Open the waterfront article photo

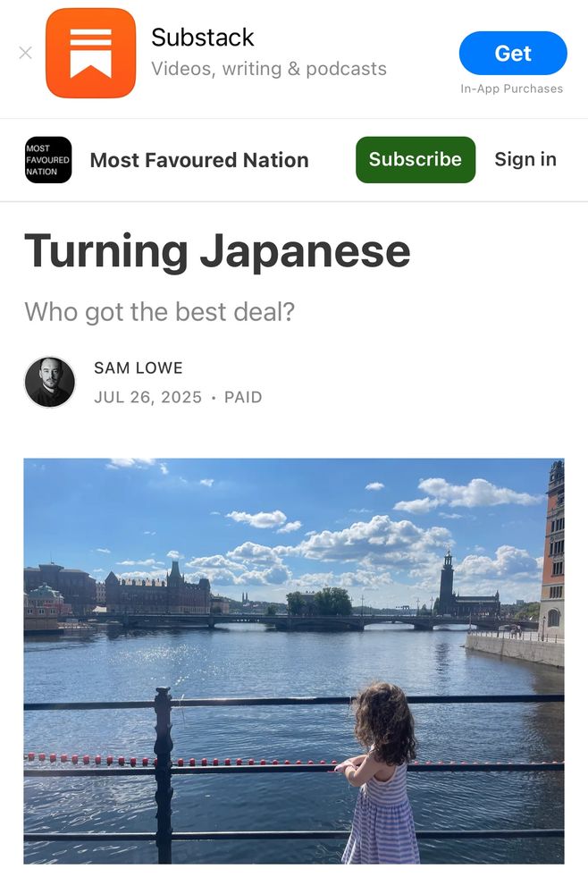tap(294, 662)
